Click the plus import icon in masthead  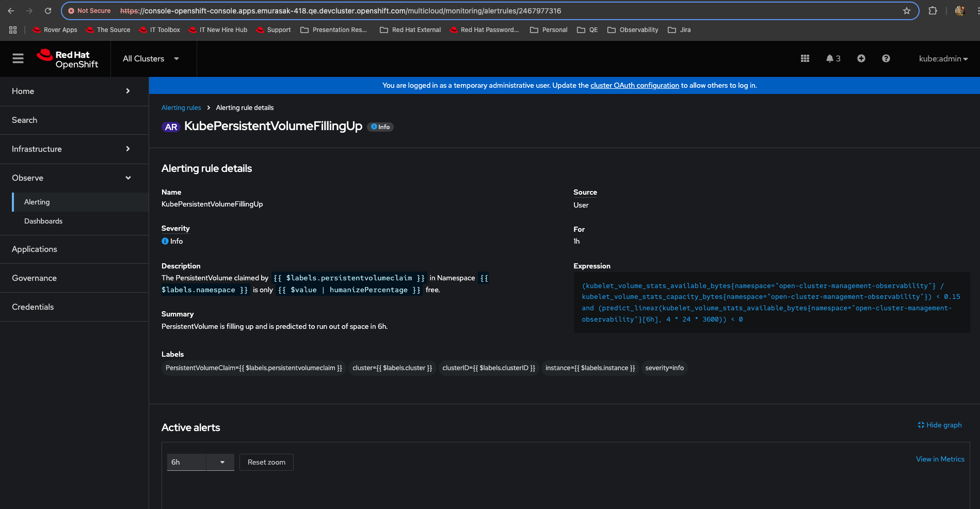[x=861, y=59]
